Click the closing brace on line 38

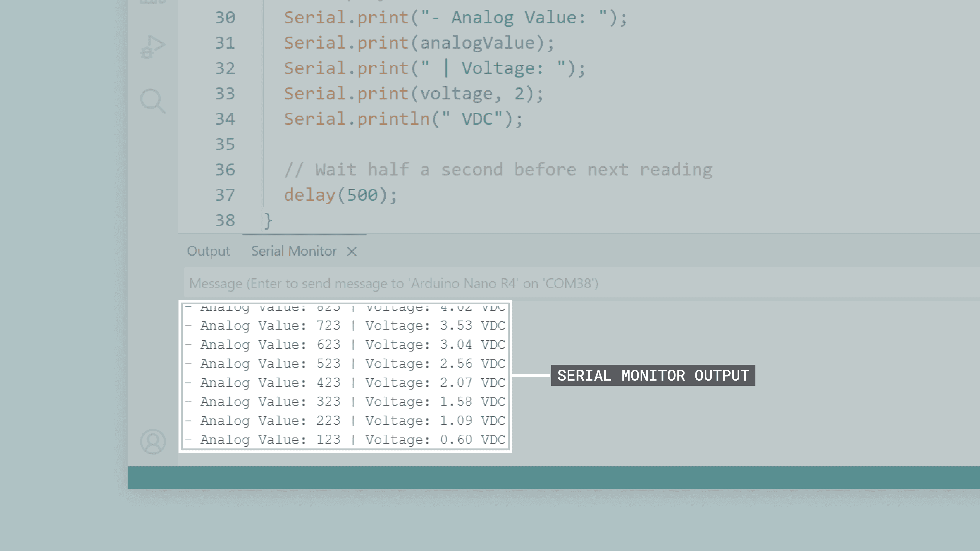coord(268,221)
